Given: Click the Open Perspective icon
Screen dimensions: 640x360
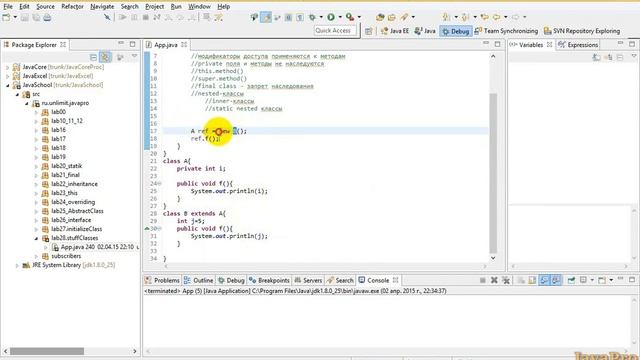Looking at the screenshot, I should click(369, 31).
